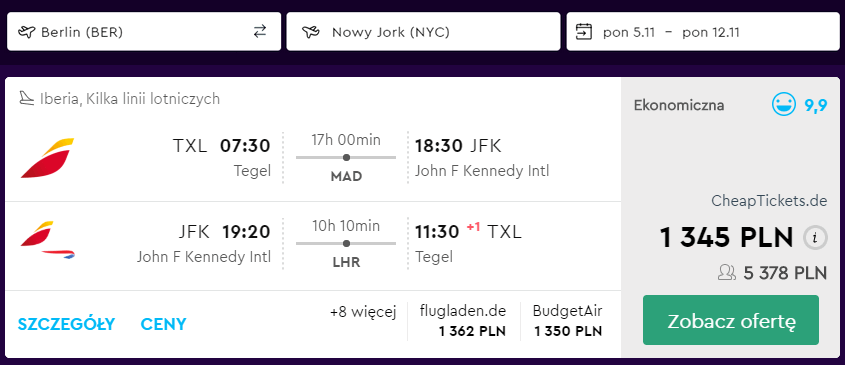The image size is (845, 365).
Task: Open the CENY prices tab
Action: pos(163,324)
